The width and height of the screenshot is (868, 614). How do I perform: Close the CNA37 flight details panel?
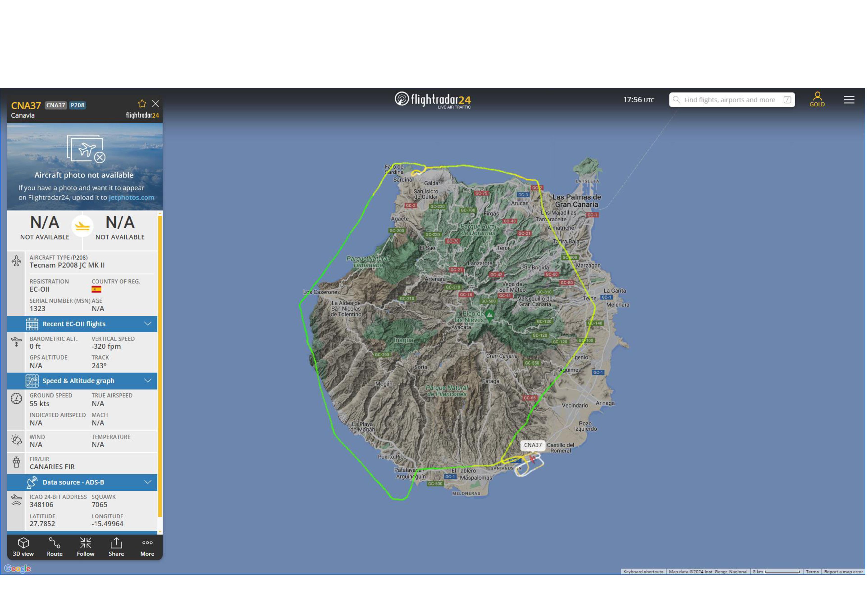click(x=156, y=104)
